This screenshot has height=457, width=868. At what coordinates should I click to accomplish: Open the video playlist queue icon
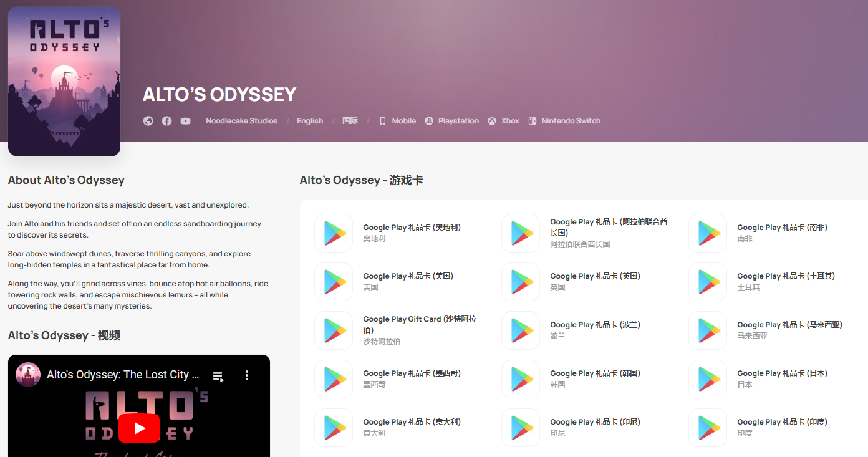218,376
